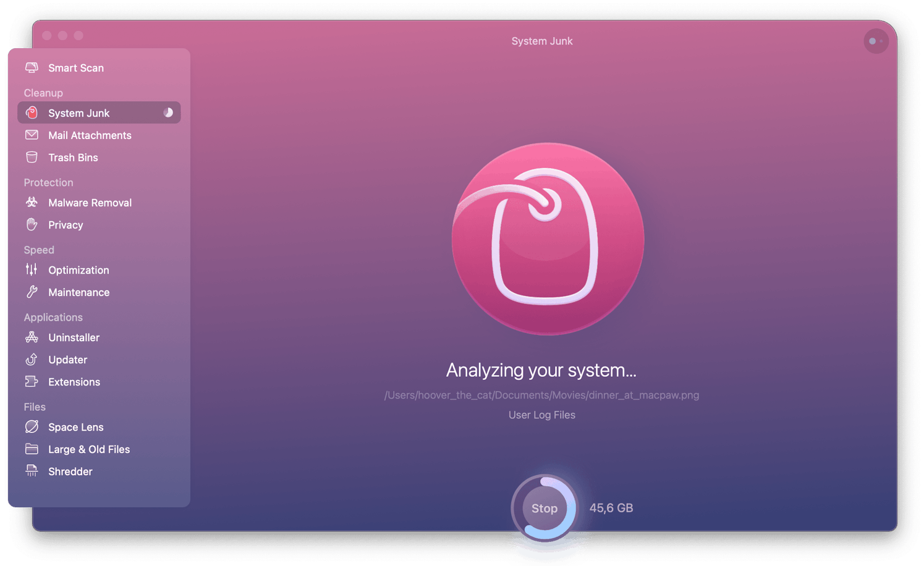
Task: Click the Analyzing your system heading
Action: pyautogui.click(x=541, y=370)
